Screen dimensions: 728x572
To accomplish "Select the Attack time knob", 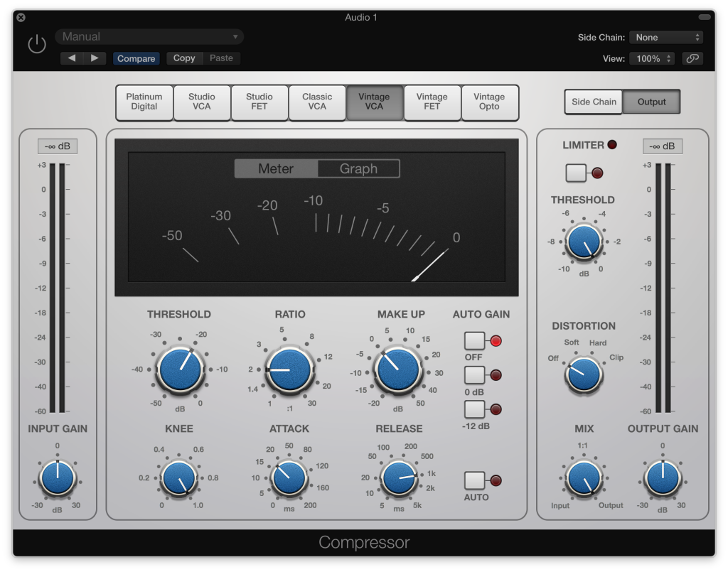I will click(289, 479).
